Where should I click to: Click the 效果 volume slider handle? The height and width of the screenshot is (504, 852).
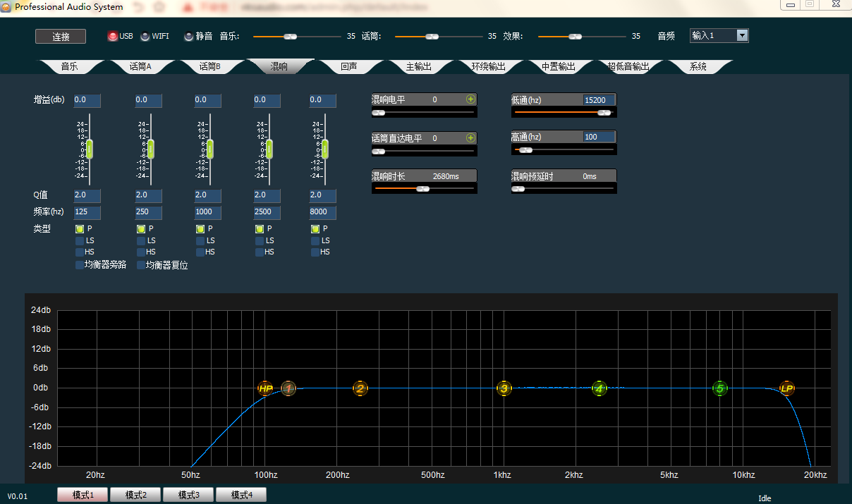point(576,36)
